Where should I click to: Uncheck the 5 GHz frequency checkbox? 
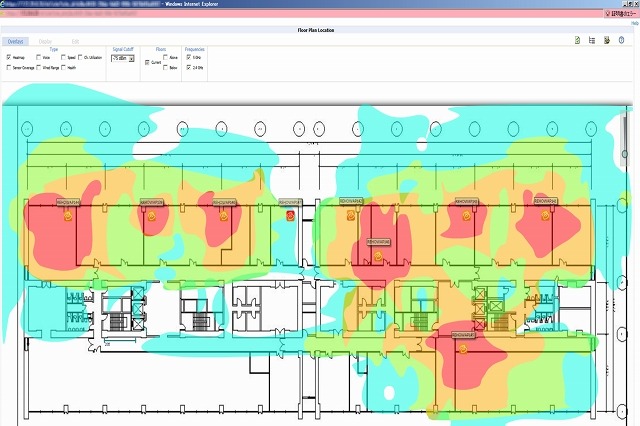coord(189,58)
